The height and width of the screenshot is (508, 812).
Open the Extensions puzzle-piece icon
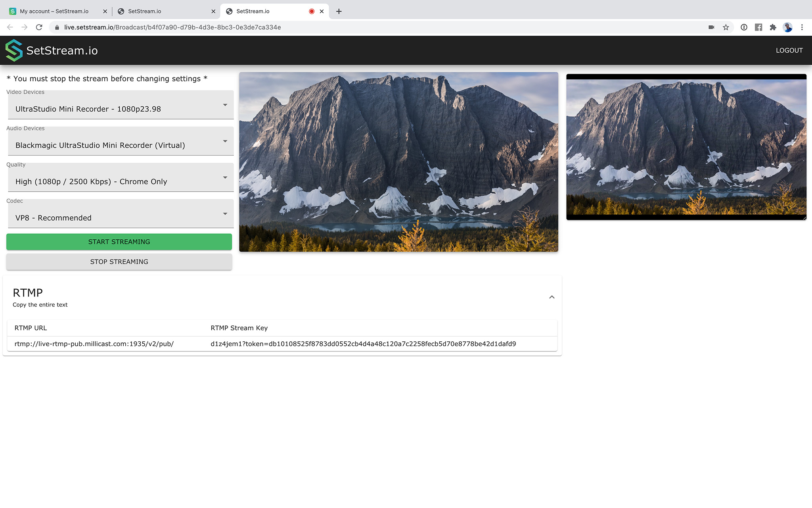point(773,27)
